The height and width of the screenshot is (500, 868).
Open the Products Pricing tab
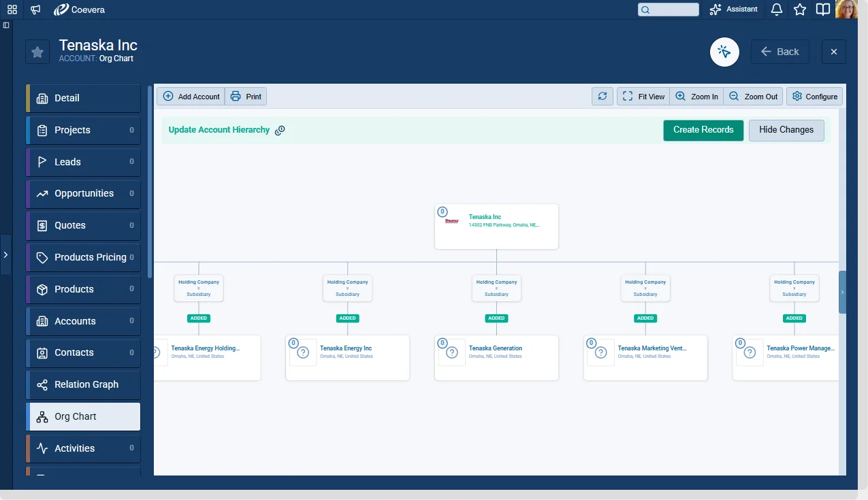tap(83, 257)
